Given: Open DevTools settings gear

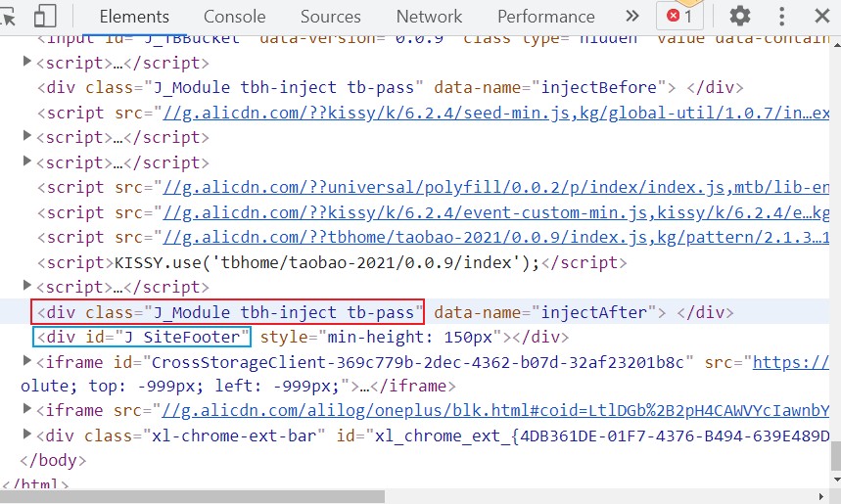Looking at the screenshot, I should click(x=739, y=16).
